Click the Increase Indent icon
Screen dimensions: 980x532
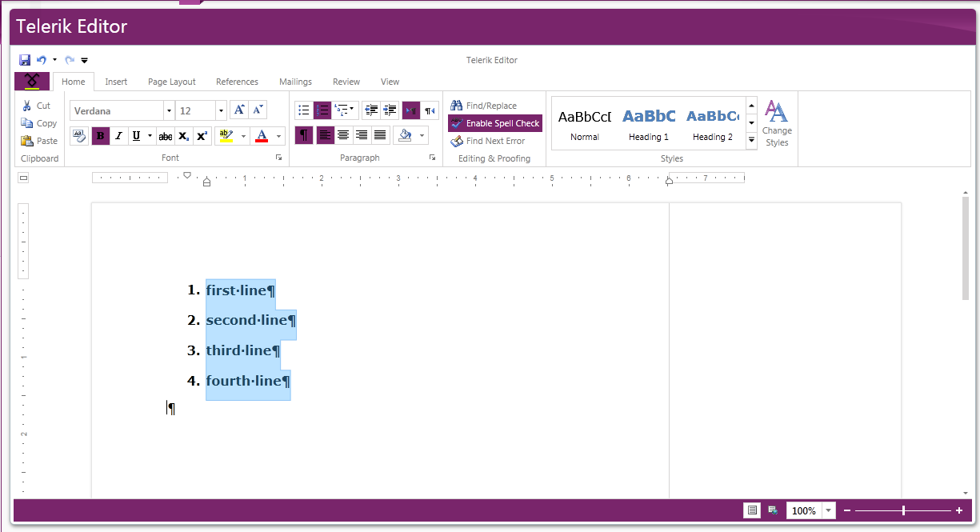[x=390, y=110]
